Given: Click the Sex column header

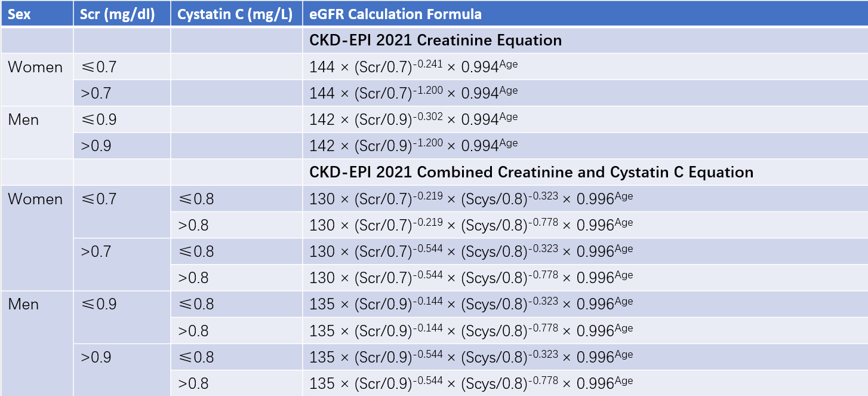Looking at the screenshot, I should point(19,14).
